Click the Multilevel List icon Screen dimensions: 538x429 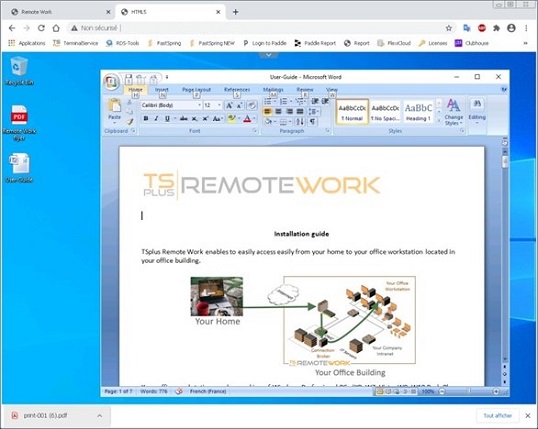[300, 102]
